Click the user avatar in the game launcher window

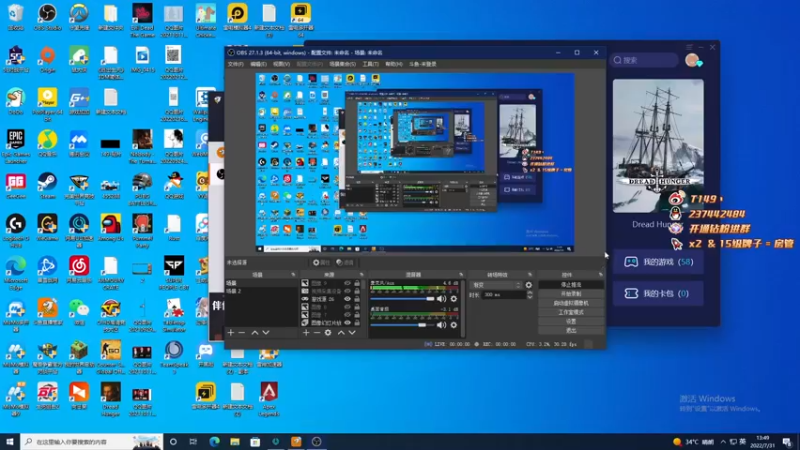[692, 60]
